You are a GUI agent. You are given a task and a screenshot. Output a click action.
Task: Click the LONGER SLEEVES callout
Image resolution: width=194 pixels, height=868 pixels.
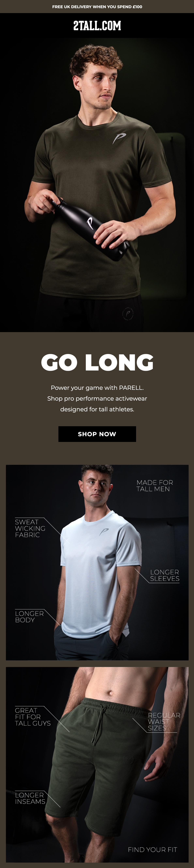[x=164, y=575]
